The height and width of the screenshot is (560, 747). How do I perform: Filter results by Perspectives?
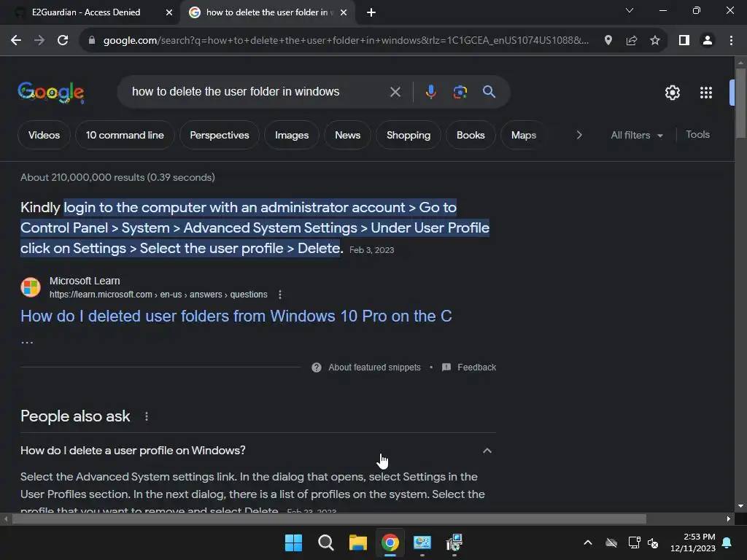tap(219, 135)
